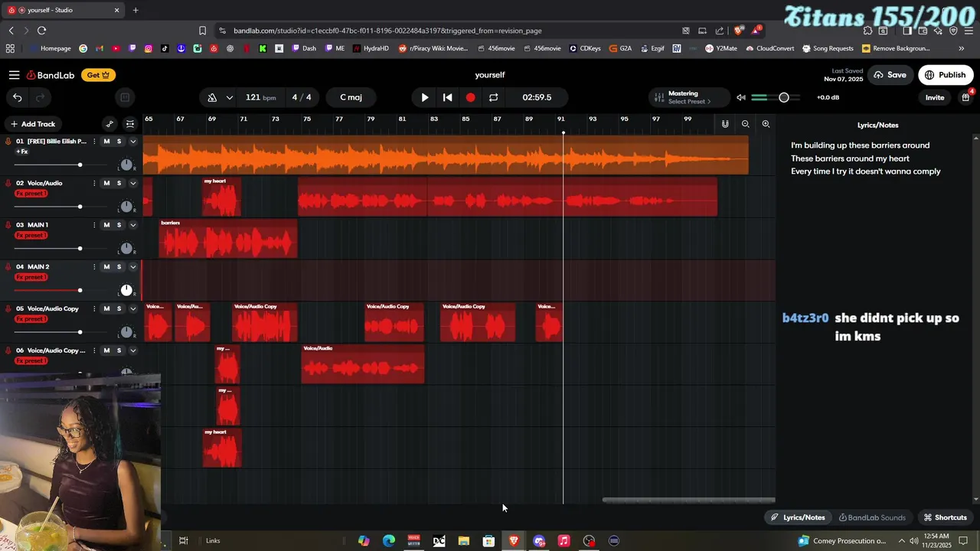
Task: Mute track 03 MAIN 1
Action: click(x=106, y=225)
